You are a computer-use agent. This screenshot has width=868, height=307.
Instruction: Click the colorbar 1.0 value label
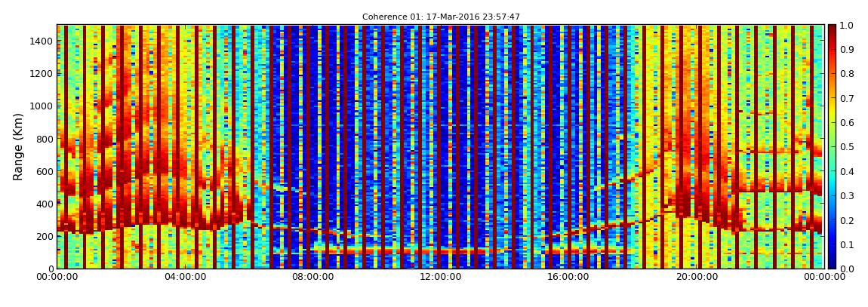847,26
